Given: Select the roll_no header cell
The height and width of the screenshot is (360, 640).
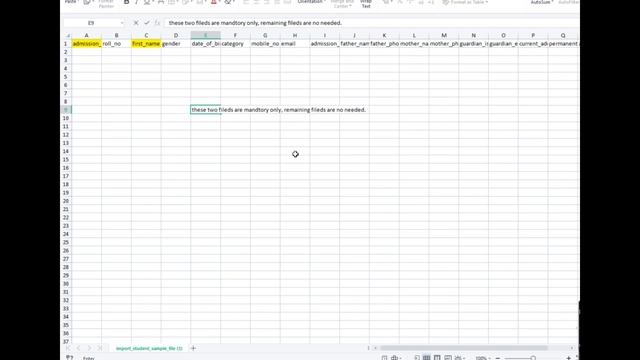Looking at the screenshot, I should pos(116,44).
